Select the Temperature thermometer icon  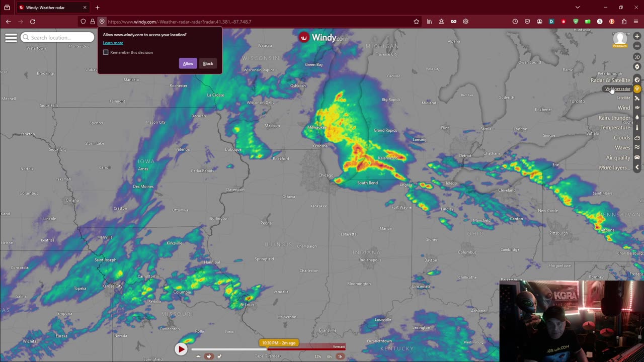pyautogui.click(x=637, y=128)
